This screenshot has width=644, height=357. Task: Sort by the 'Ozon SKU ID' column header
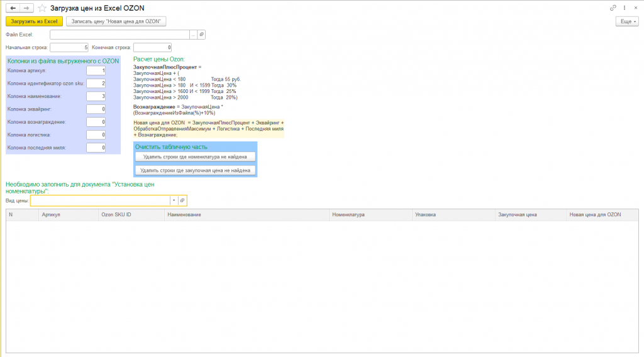point(131,214)
